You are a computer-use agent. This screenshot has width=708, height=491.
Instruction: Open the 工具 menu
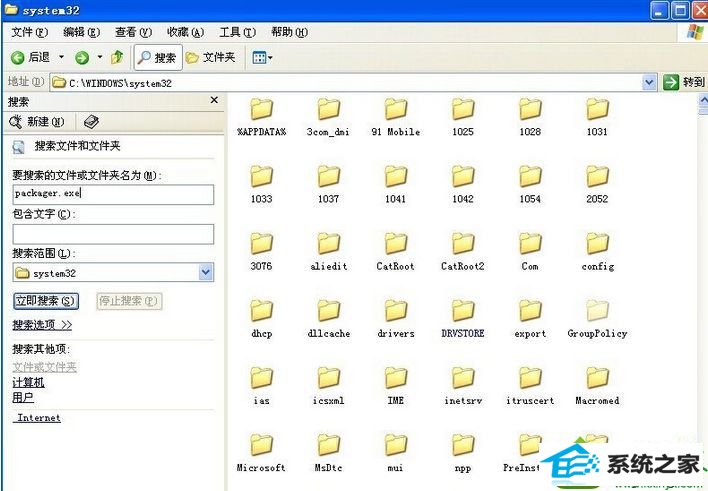(238, 32)
